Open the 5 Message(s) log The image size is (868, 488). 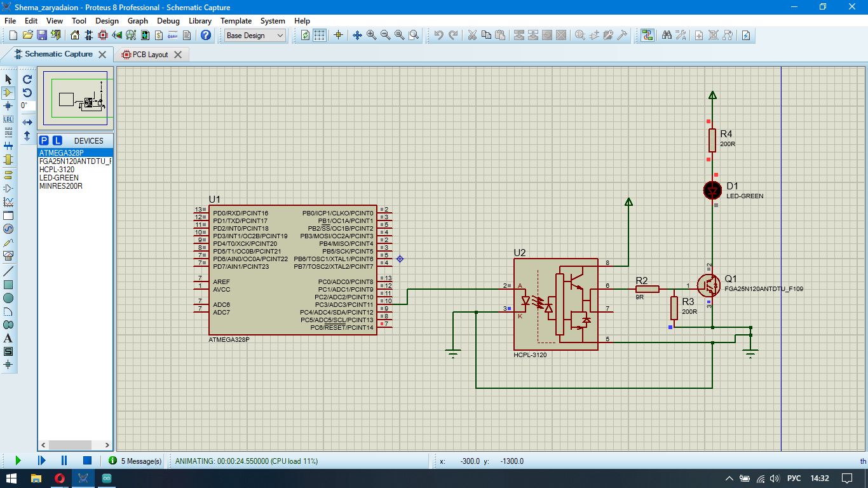[135, 461]
